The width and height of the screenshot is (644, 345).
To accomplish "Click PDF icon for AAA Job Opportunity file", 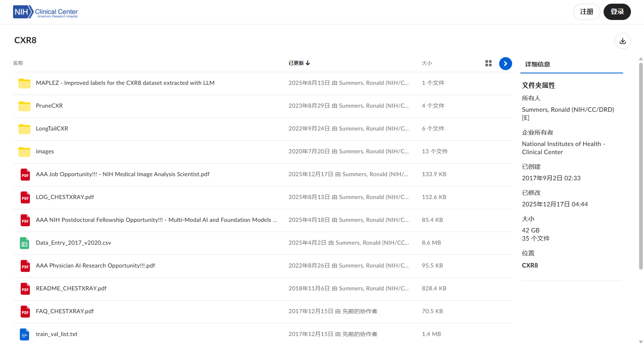I will point(25,175).
